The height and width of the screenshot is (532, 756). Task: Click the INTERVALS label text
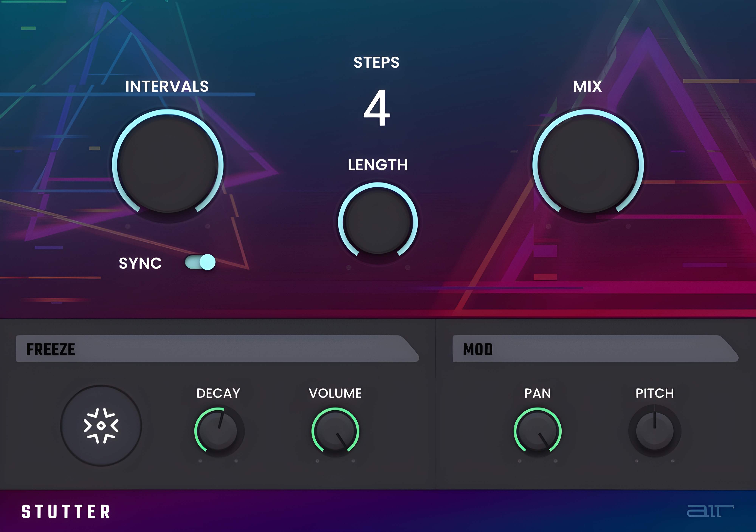coord(167,87)
